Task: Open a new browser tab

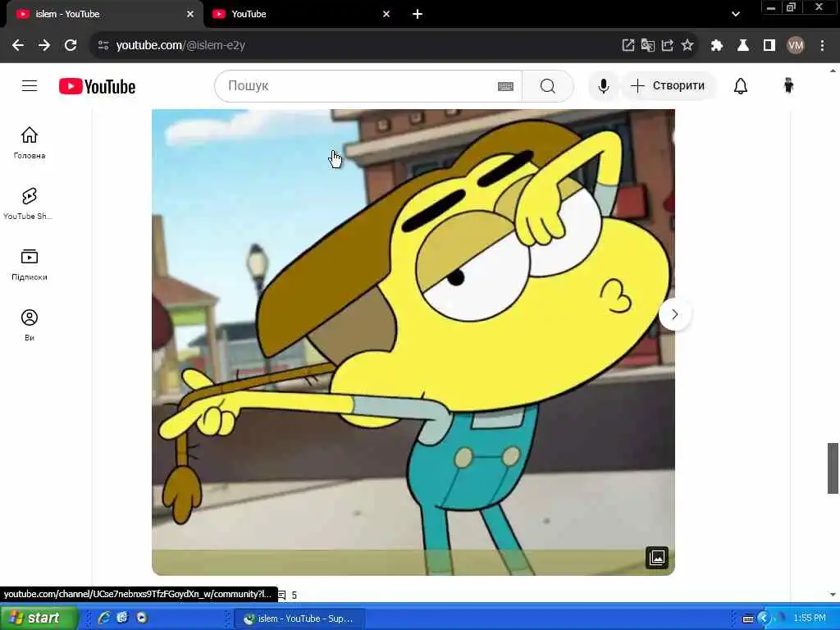Action: [418, 14]
